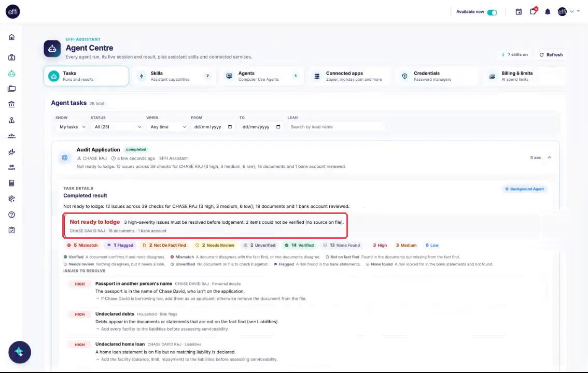Screen dimensions: 588x373
Task: Click the ID badge icon in the sidebar
Action: [11, 58]
